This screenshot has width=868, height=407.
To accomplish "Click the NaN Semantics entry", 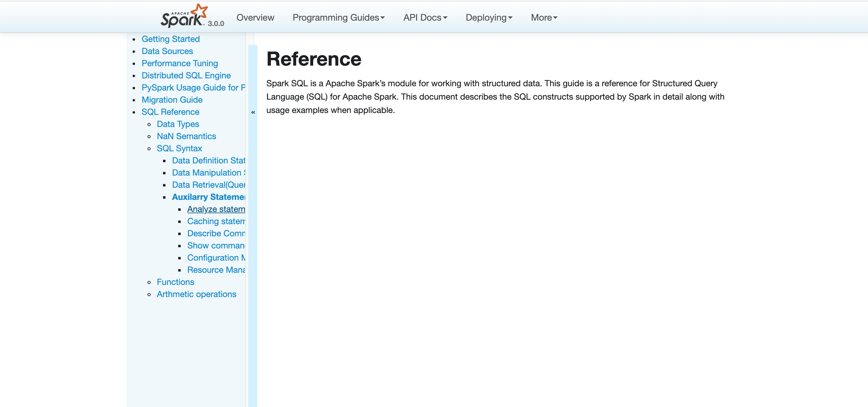I will [x=186, y=136].
